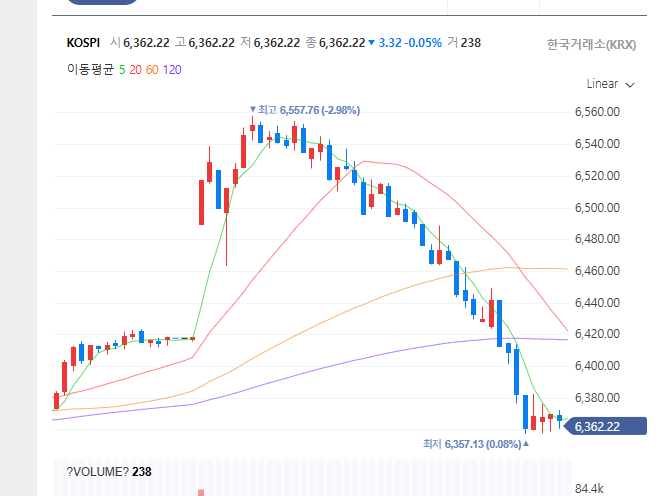This screenshot has width=670, height=496.
Task: Select the 60-period moving average legend
Action: pyautogui.click(x=153, y=69)
